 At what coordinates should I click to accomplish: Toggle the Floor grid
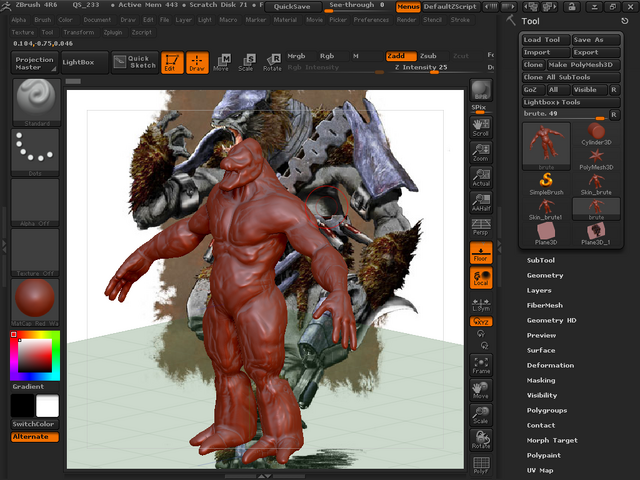[x=481, y=253]
